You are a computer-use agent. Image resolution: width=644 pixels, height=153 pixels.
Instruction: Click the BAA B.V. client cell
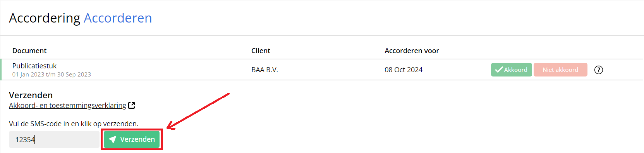[264, 70]
